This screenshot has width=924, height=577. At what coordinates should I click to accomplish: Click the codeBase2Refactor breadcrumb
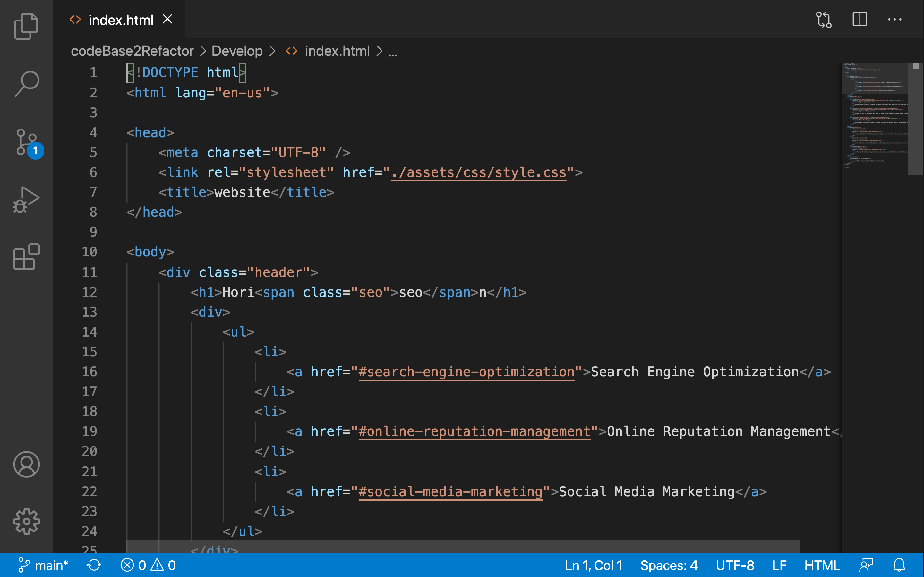[132, 51]
